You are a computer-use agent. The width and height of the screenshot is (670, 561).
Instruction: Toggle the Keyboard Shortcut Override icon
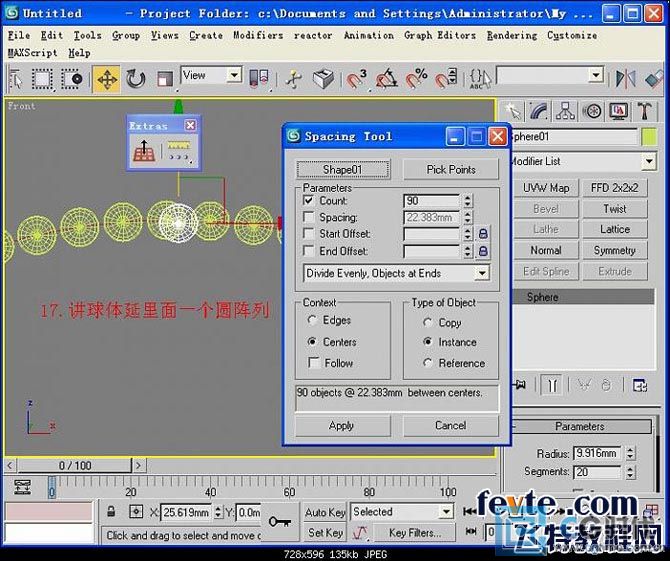[323, 79]
